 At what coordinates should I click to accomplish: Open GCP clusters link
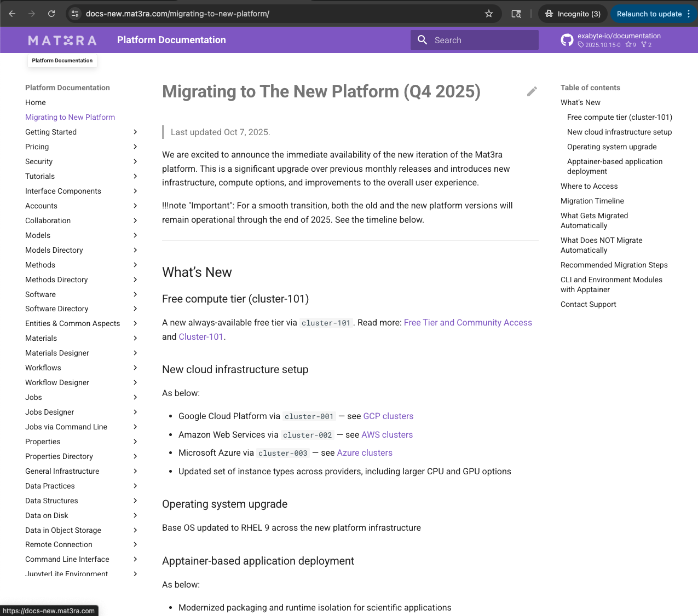[x=388, y=416]
